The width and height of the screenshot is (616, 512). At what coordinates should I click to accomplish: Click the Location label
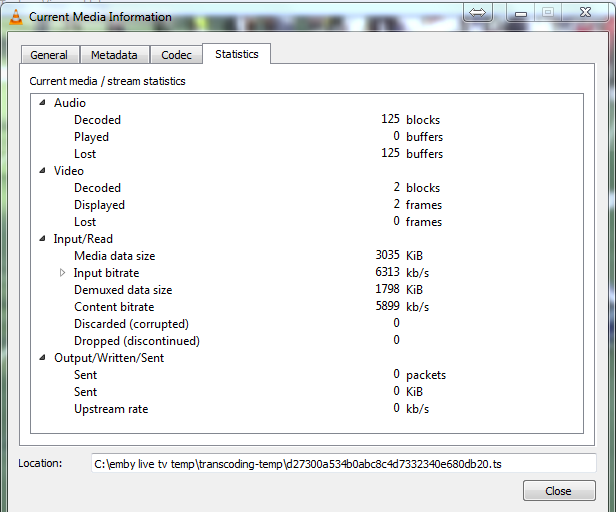pos(40,463)
